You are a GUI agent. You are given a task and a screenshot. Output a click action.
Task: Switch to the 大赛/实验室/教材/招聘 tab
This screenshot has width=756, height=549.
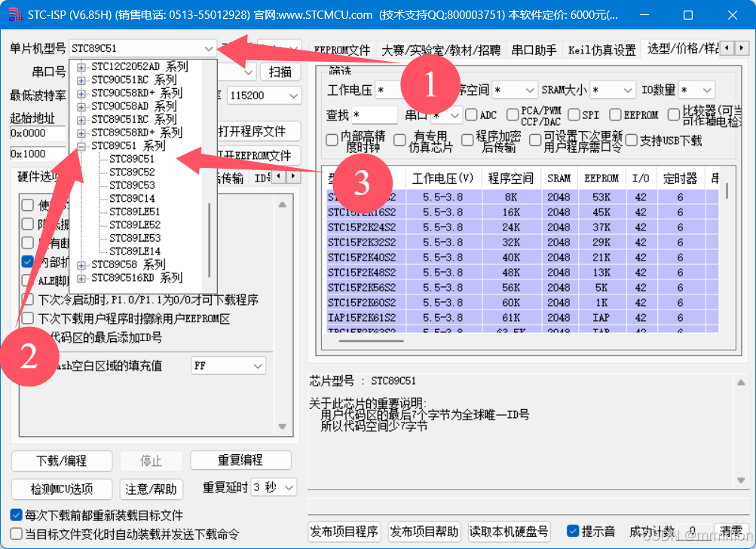[441, 50]
